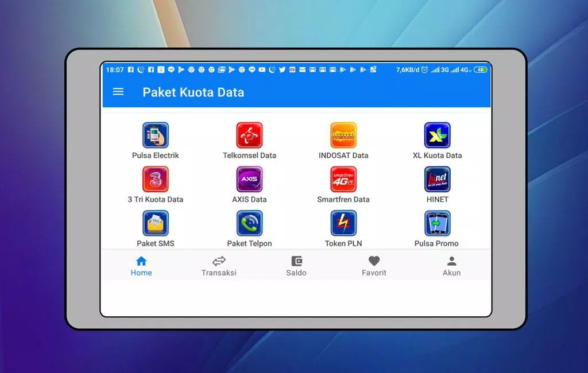Open Smartfren Data 4G packages
Screen dimensions: 588x373
(343, 179)
